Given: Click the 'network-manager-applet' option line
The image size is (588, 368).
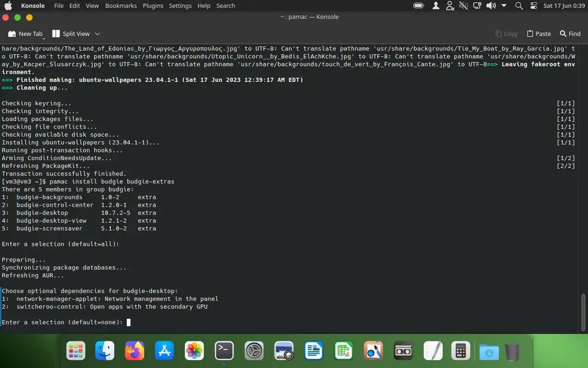Looking at the screenshot, I should (110, 299).
